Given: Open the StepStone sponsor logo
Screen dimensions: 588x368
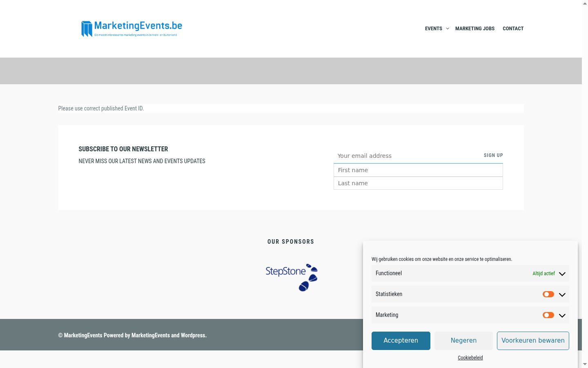Looking at the screenshot, I should (x=291, y=277).
